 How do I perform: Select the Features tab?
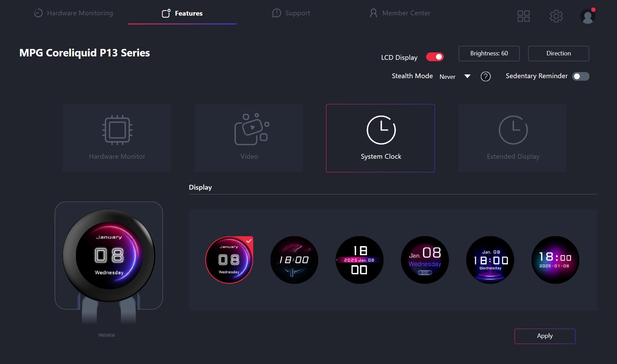pyautogui.click(x=182, y=13)
